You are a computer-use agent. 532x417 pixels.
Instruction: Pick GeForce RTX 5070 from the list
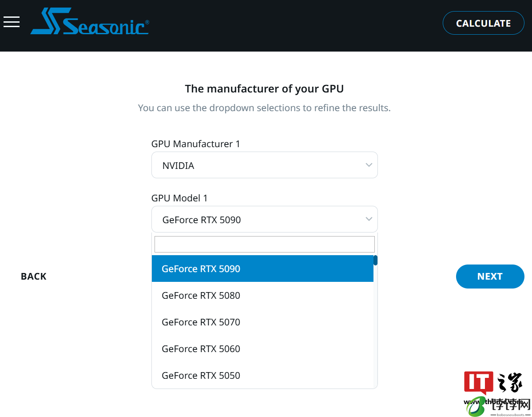pyautogui.click(x=262, y=322)
